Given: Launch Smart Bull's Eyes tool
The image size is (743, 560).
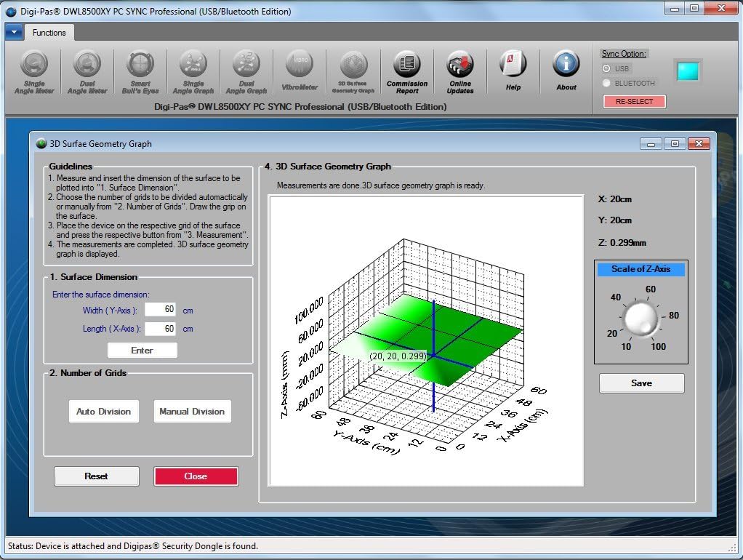Looking at the screenshot, I should (x=140, y=72).
